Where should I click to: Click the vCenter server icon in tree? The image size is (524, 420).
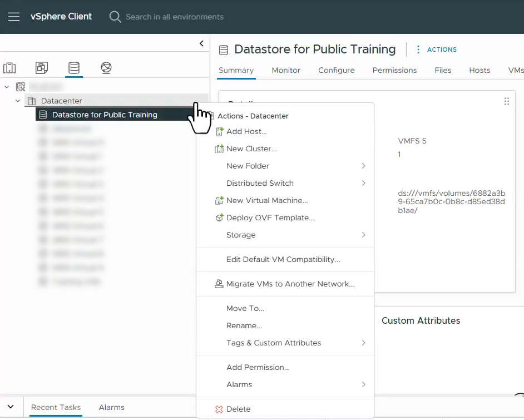point(21,87)
